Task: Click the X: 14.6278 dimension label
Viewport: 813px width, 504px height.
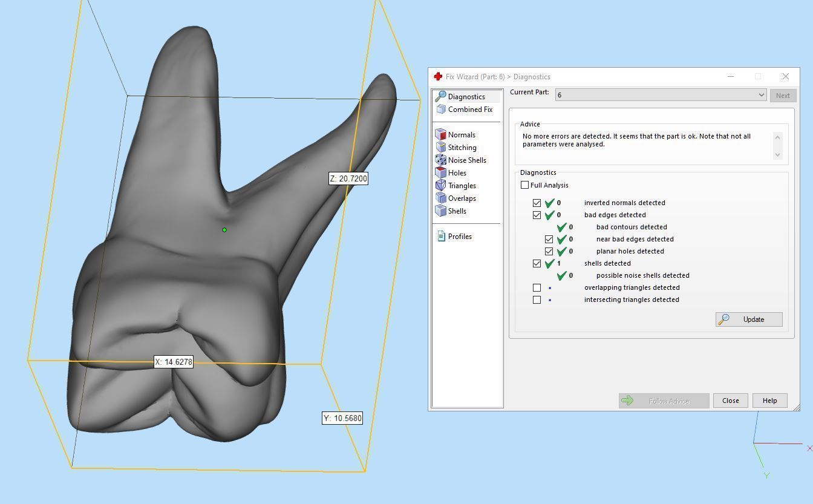Action: click(174, 362)
